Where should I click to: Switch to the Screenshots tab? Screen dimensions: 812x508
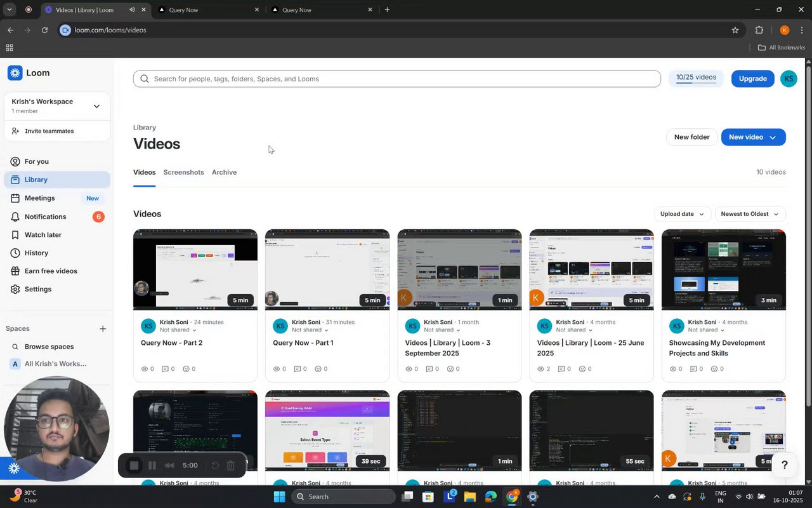pos(183,173)
